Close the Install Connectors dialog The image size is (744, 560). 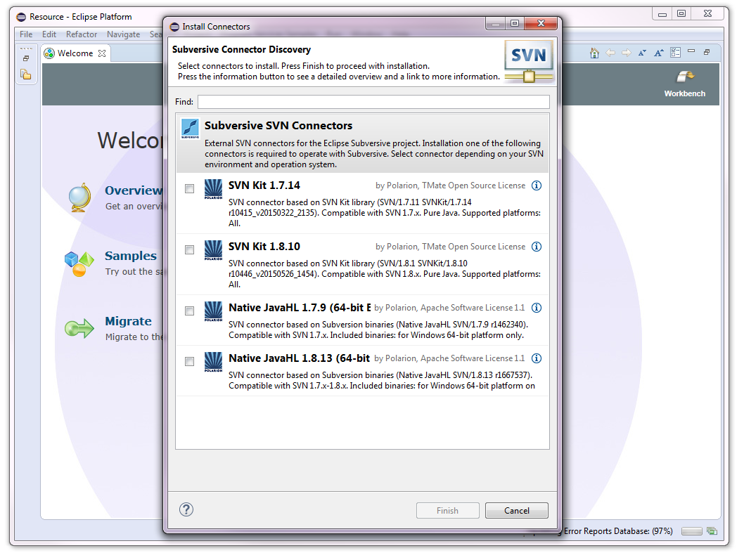pyautogui.click(x=541, y=23)
